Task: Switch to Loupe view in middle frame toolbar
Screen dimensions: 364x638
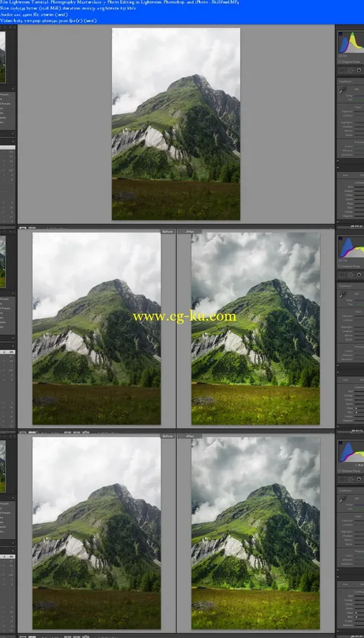Action: (x=23, y=432)
